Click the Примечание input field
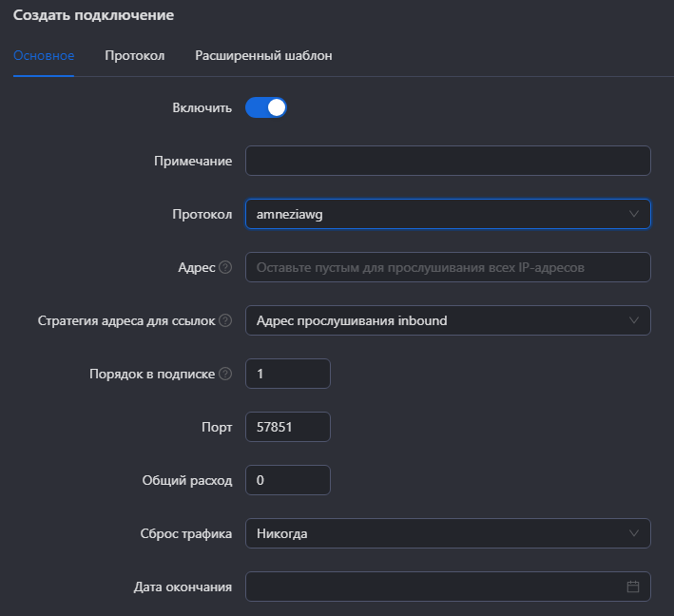Image resolution: width=674 pixels, height=616 pixels. (x=448, y=161)
